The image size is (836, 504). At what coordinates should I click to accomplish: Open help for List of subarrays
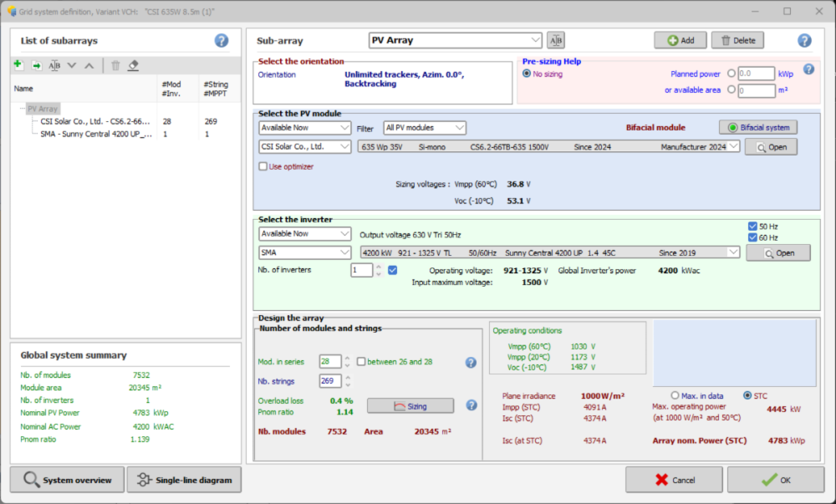pyautogui.click(x=221, y=40)
